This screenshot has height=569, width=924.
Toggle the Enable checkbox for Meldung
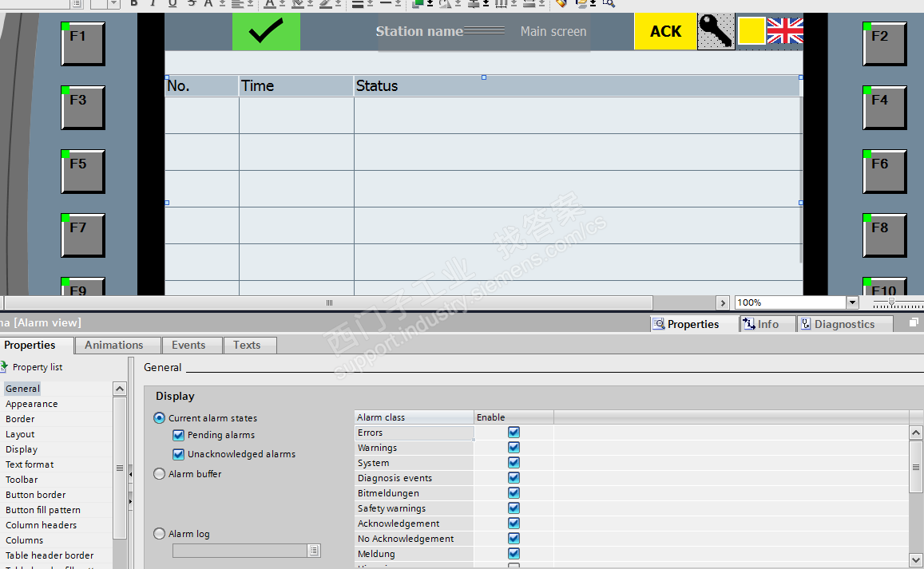point(514,554)
